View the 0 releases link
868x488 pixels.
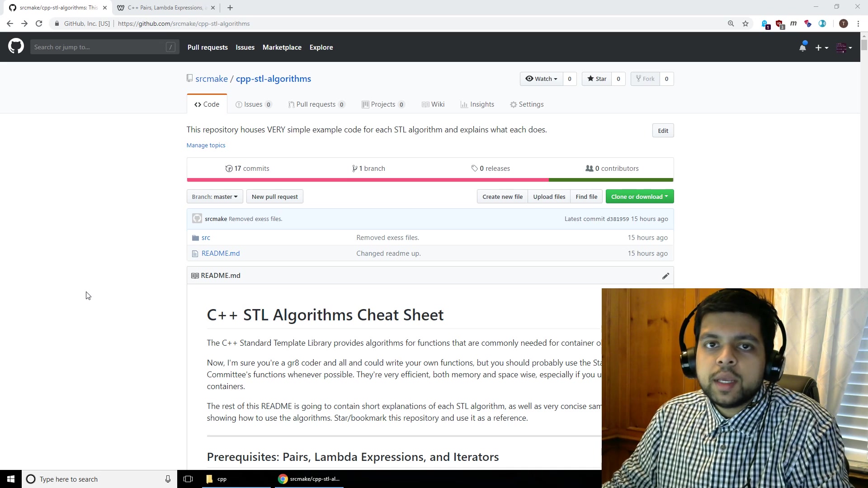491,169
